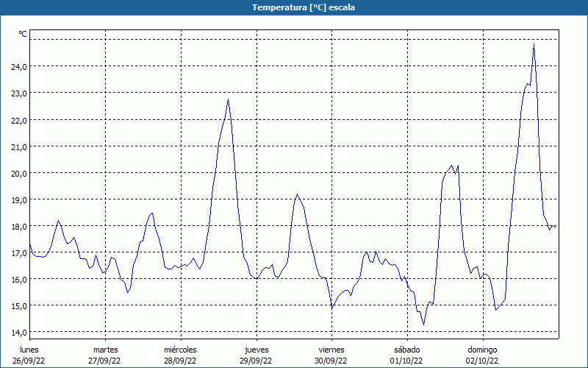This screenshot has height=368, width=588.
Task: Click the 'jueves' day label
Action: point(257,350)
